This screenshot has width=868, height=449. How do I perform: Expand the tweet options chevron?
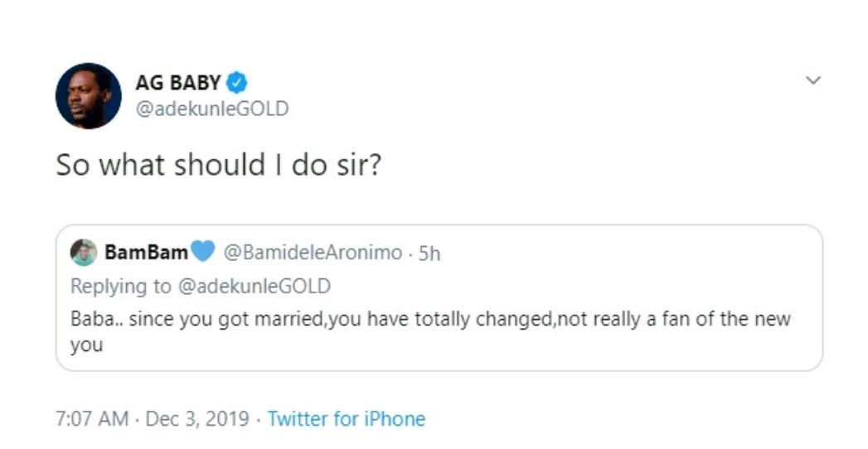click(813, 80)
